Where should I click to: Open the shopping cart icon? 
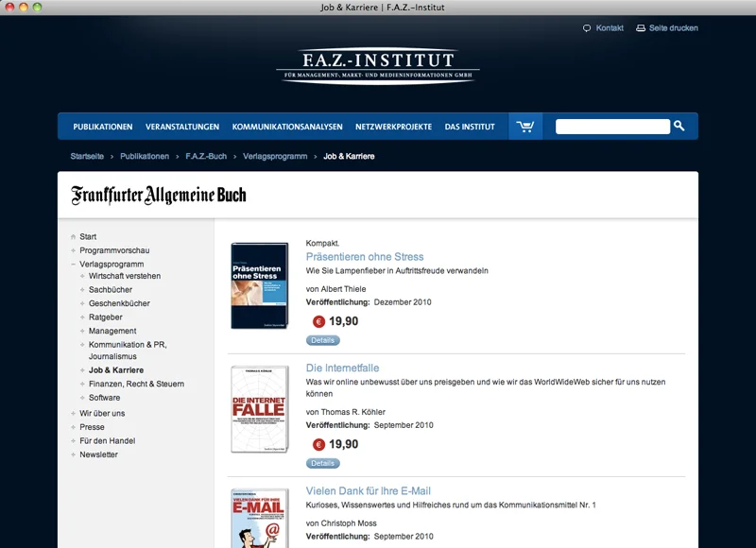pyautogui.click(x=525, y=127)
